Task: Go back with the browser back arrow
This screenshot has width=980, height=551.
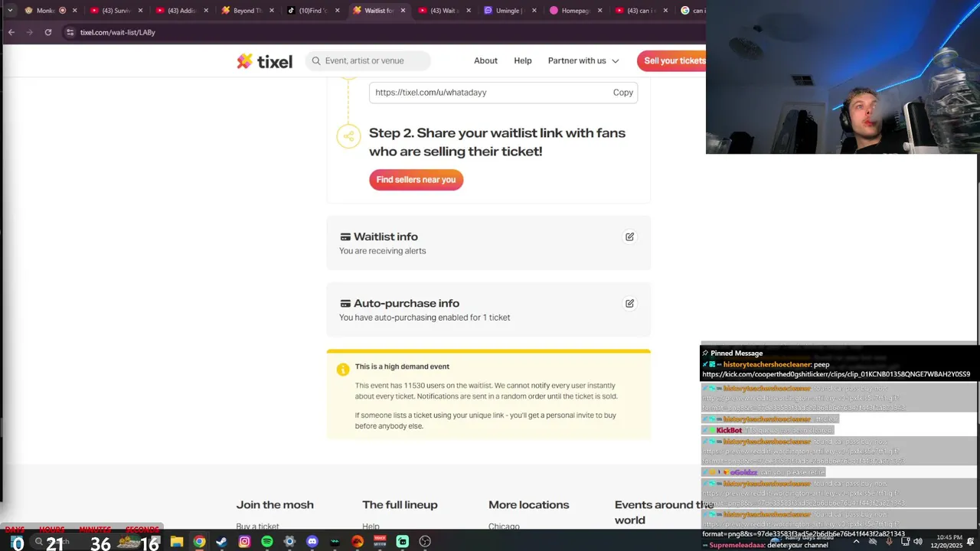Action: coord(11,32)
